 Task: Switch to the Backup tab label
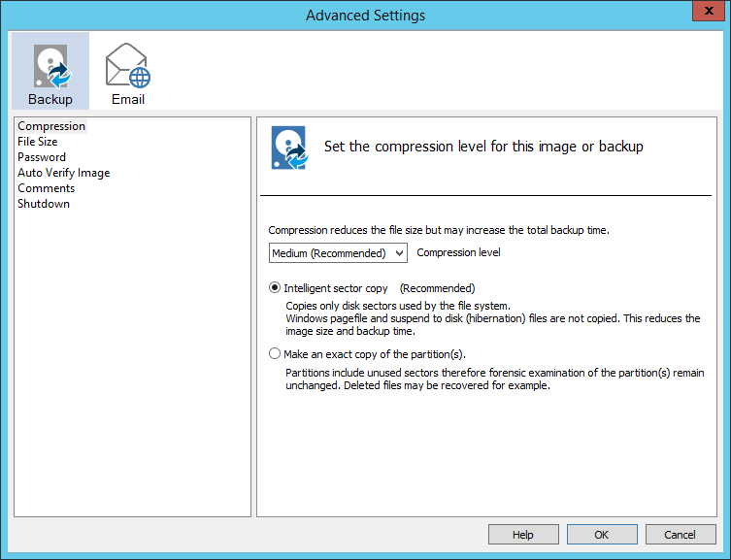pyautogui.click(x=50, y=99)
